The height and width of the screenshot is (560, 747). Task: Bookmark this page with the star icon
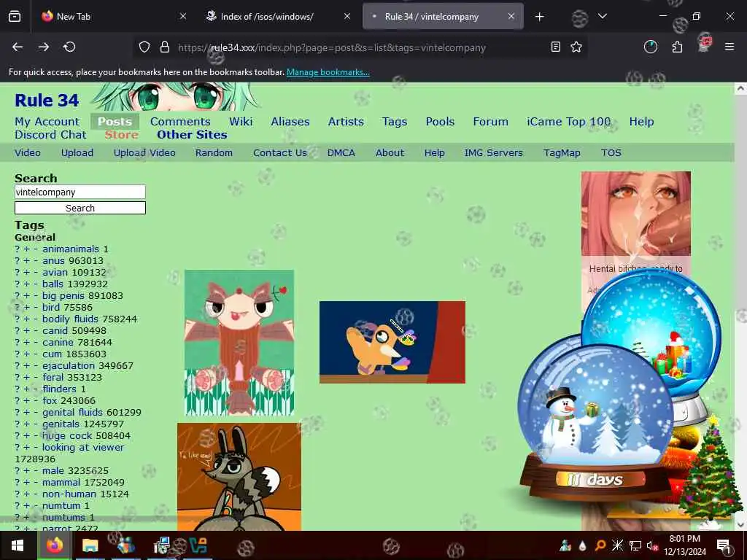(576, 47)
